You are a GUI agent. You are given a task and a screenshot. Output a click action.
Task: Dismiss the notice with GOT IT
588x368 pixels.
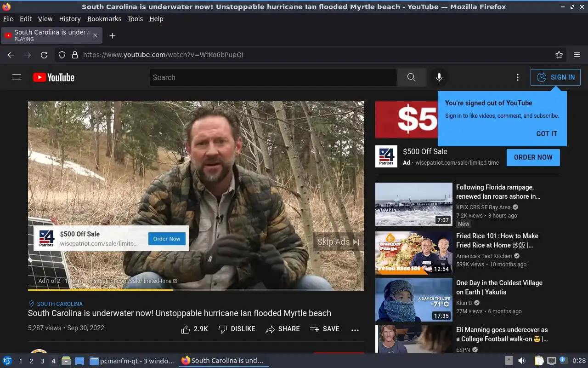[547, 134]
